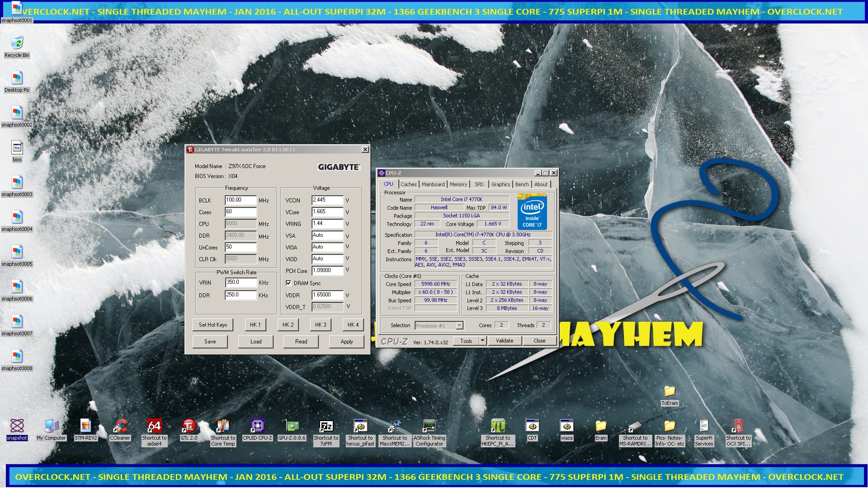Open the aida64 shortcut icon

click(x=155, y=432)
